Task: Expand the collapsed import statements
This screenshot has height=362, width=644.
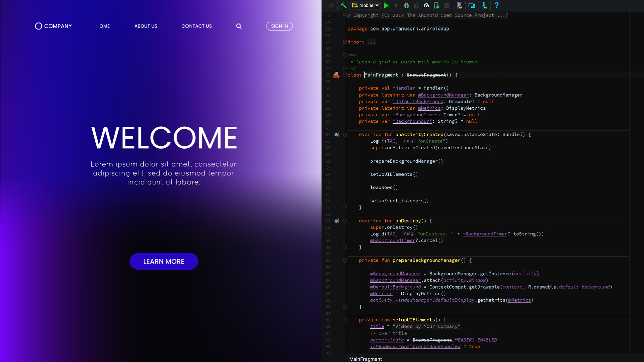Action: (345, 42)
